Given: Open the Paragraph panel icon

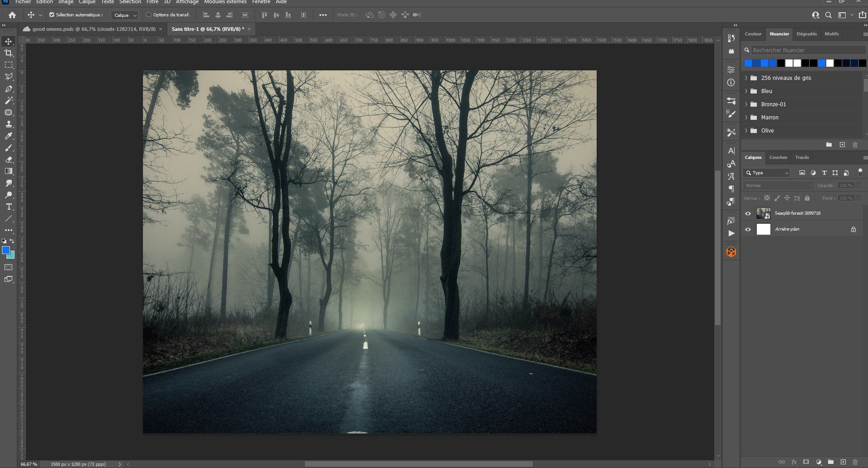Looking at the screenshot, I should [x=731, y=189].
